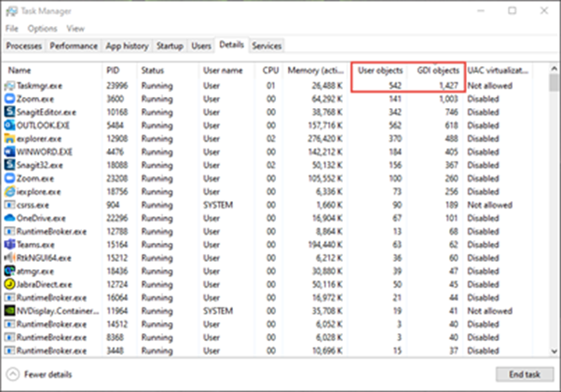Switch to the Performance tab

(73, 45)
